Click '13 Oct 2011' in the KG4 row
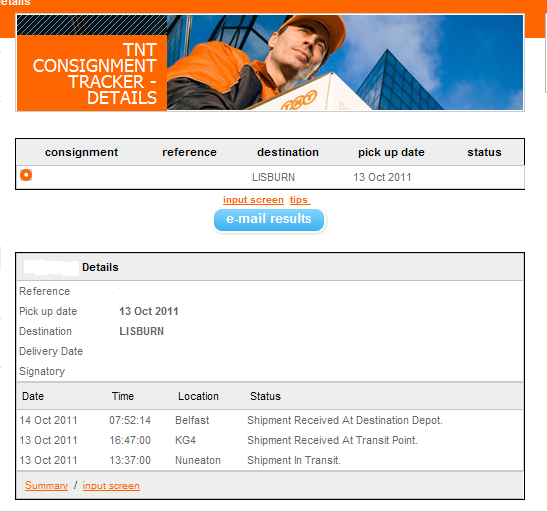Image resolution: width=547 pixels, height=512 pixels. point(48,440)
